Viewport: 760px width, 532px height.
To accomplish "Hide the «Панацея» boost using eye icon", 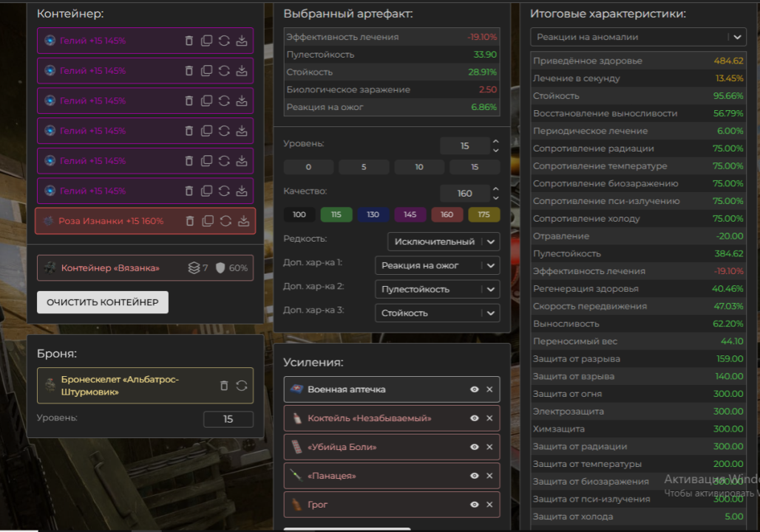I will tap(474, 476).
